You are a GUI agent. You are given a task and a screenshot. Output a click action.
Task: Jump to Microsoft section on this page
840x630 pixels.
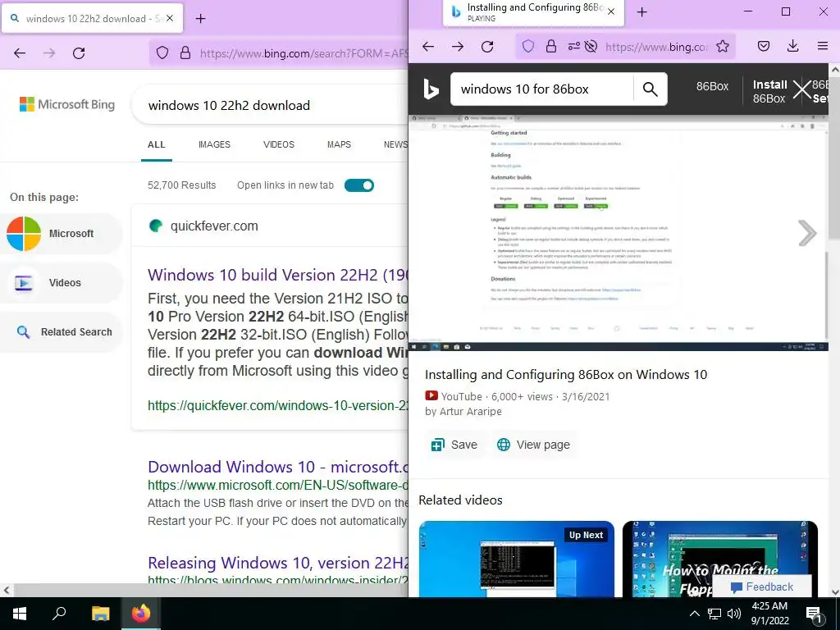(x=61, y=234)
